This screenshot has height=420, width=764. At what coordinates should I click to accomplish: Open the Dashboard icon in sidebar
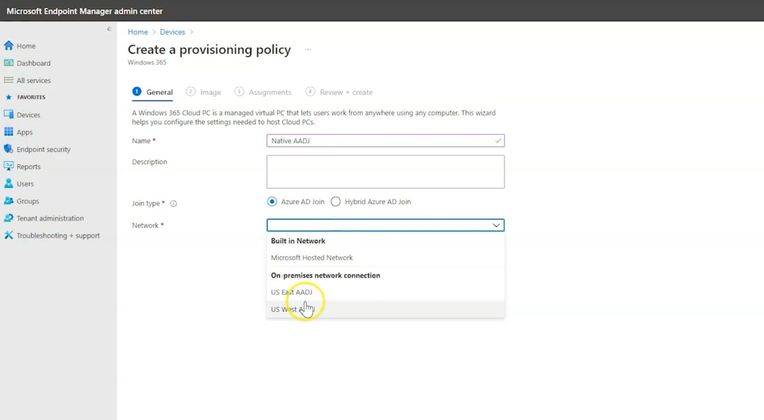8,63
